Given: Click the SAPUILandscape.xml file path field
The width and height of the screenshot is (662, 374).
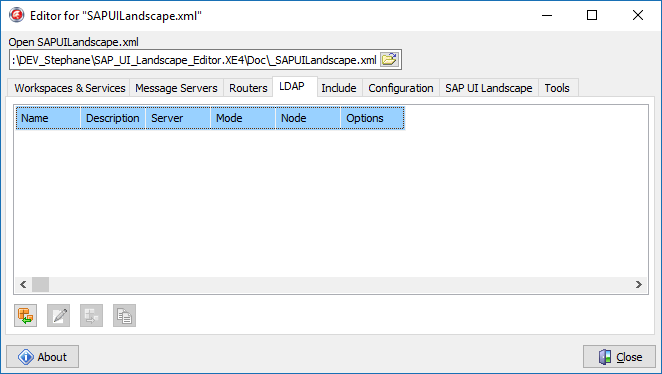Looking at the screenshot, I should pyautogui.click(x=195, y=60).
